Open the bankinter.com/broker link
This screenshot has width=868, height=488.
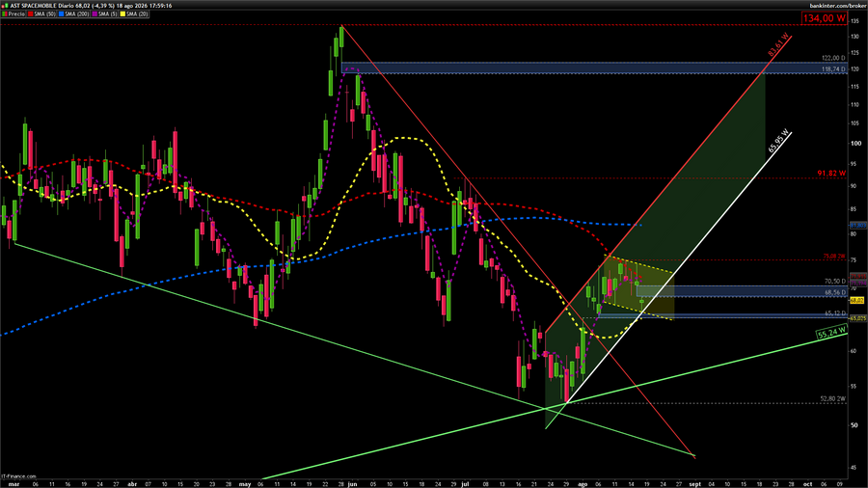pyautogui.click(x=838, y=6)
